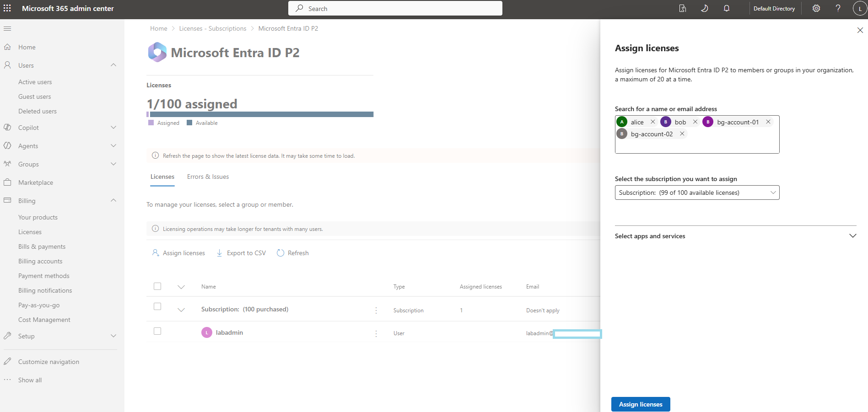Remove bob from selected members
Viewport: 868px width, 412px height.
[695, 122]
